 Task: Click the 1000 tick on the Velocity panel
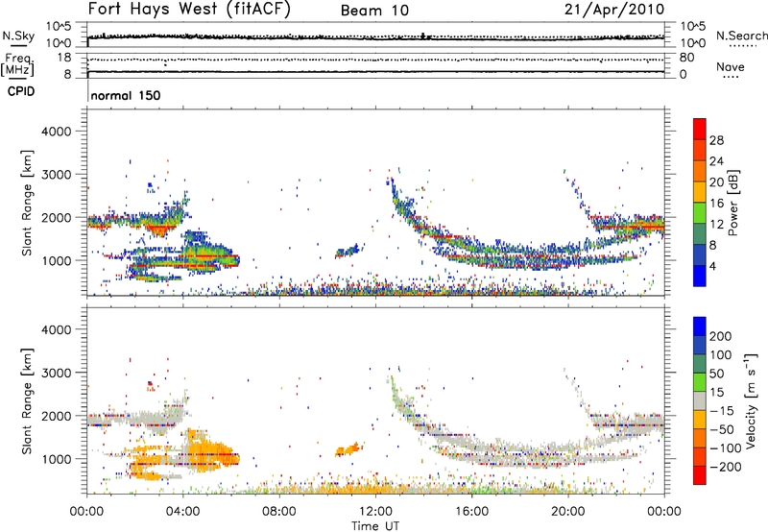click(x=56, y=459)
